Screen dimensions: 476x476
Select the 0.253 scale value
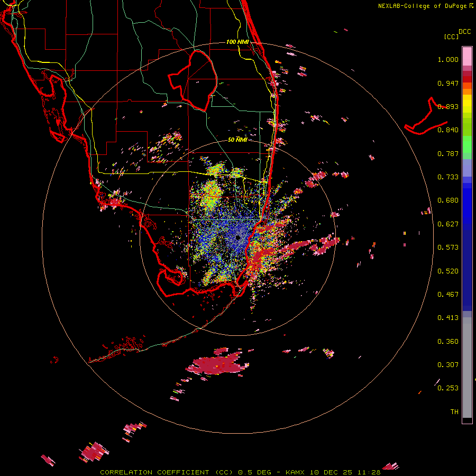click(x=448, y=388)
